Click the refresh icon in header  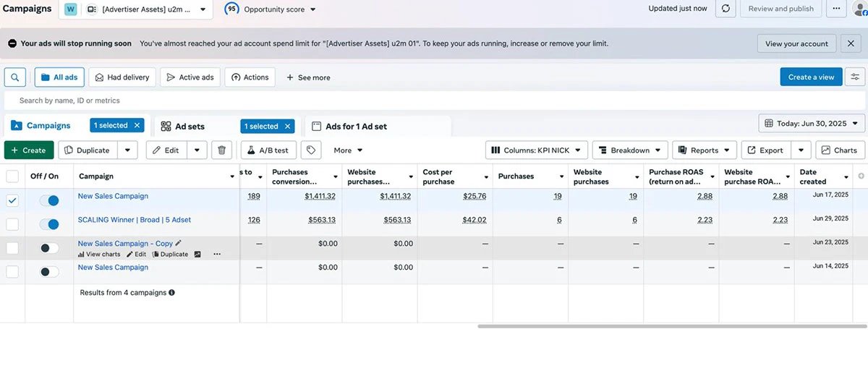click(x=726, y=9)
